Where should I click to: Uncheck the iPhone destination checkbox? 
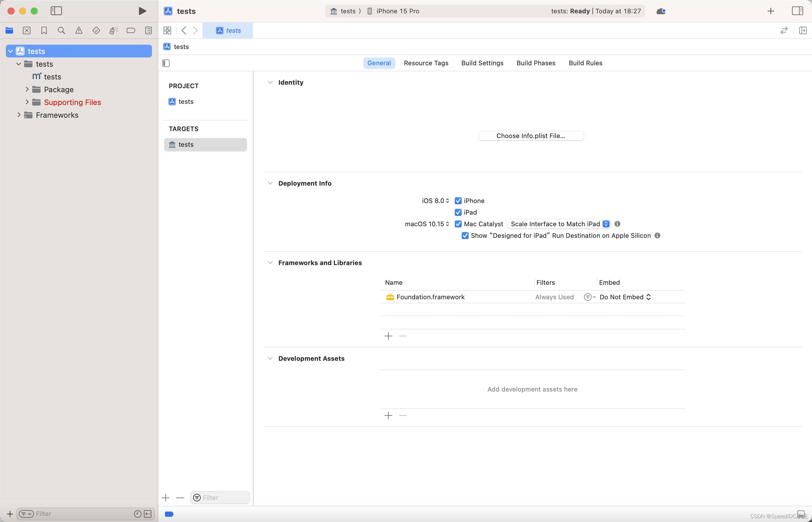pyautogui.click(x=458, y=201)
